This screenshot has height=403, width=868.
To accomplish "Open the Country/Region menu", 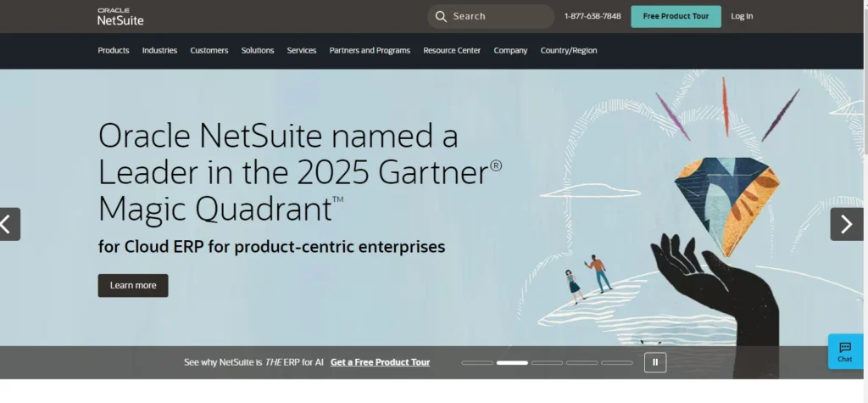I will (569, 50).
